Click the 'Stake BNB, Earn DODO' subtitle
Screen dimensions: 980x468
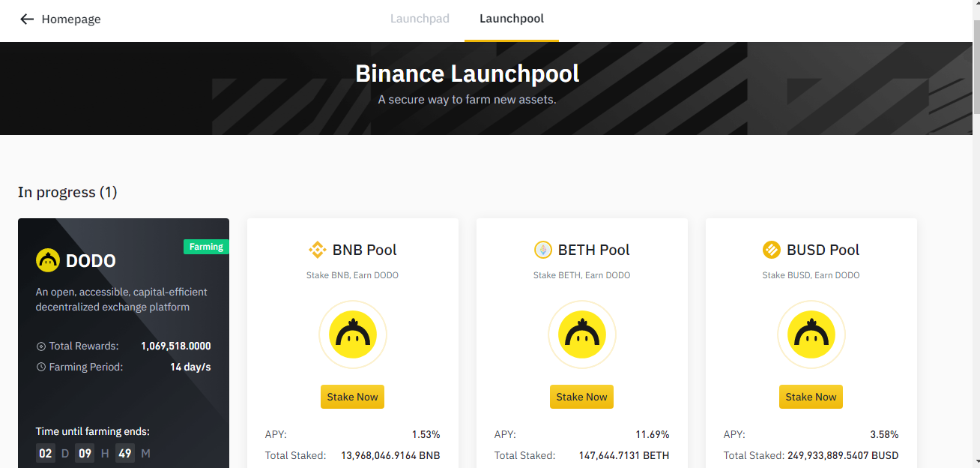coord(352,275)
